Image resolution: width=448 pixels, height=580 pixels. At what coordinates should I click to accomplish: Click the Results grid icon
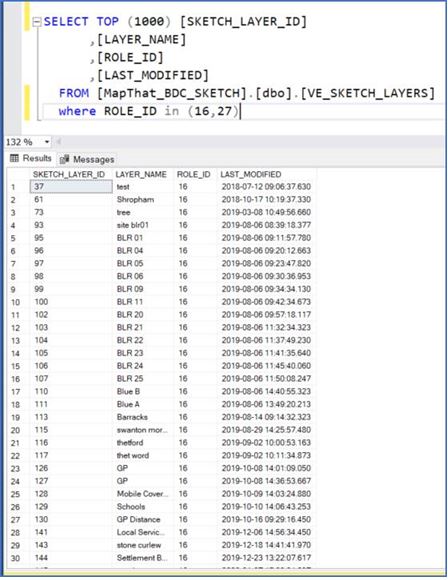pyautogui.click(x=14, y=159)
